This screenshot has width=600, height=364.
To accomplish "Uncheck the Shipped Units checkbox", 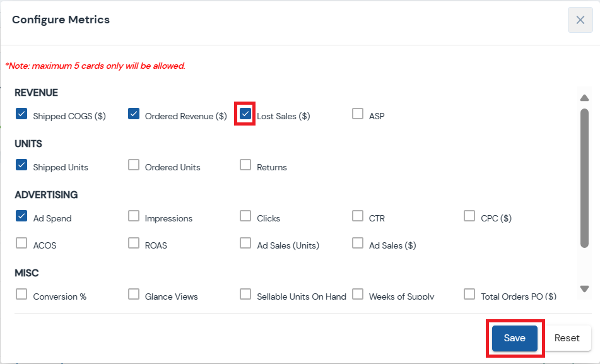I will pyautogui.click(x=21, y=165).
